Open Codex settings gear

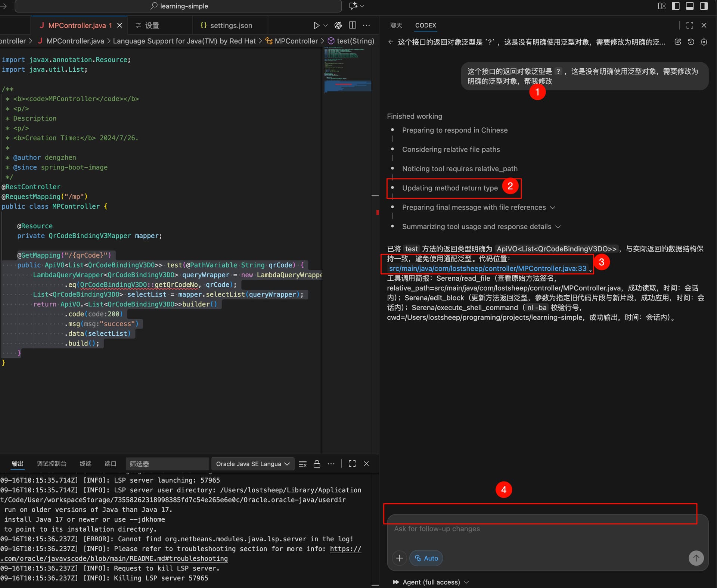click(x=704, y=42)
